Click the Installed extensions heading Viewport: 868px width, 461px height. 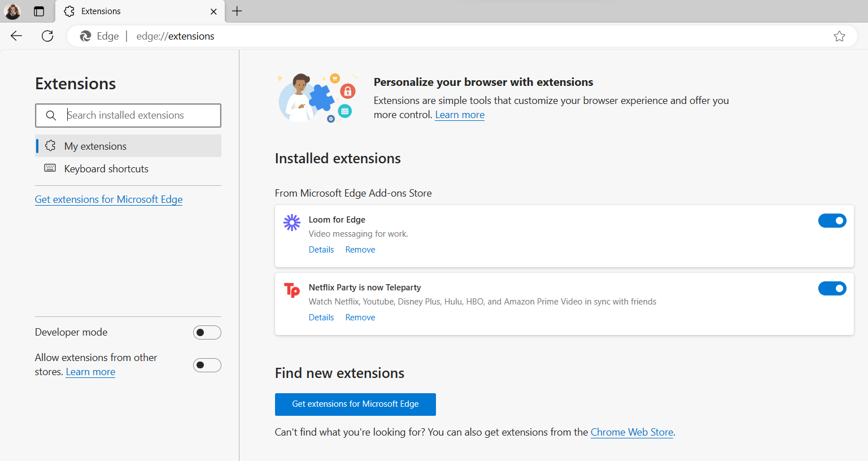pos(338,159)
